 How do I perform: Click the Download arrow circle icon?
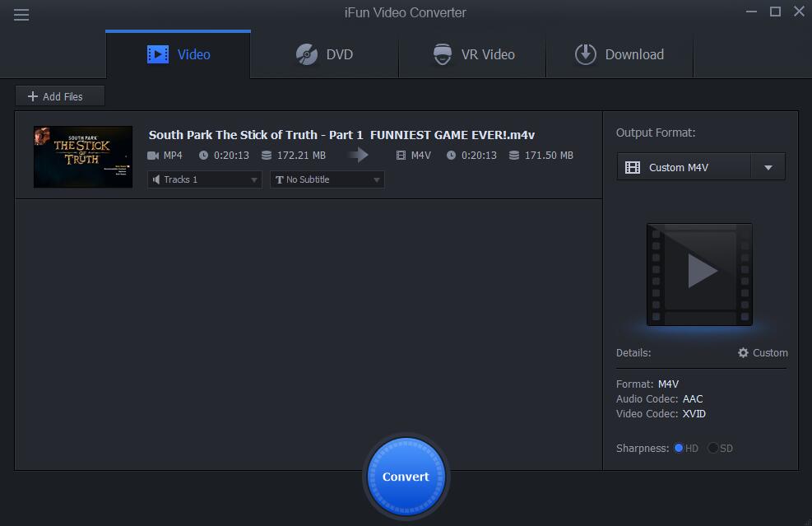coord(586,54)
